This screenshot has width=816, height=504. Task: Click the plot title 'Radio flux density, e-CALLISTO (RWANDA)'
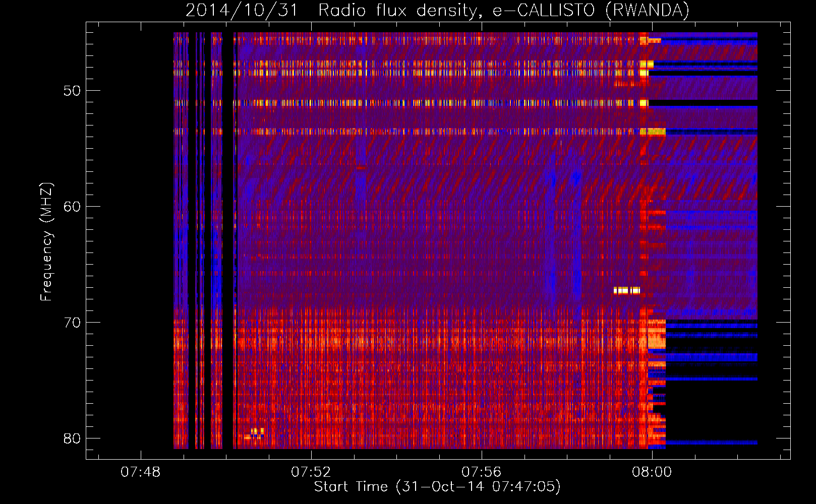(503, 11)
